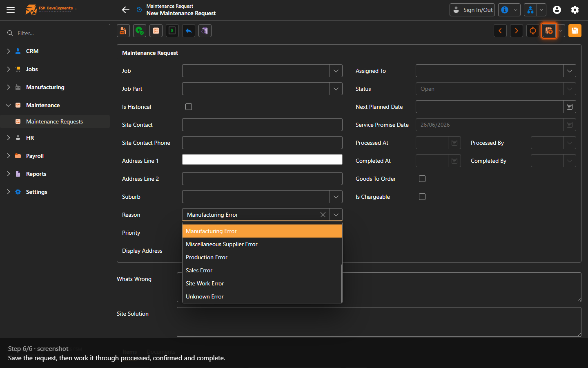
Task: Go back with the header left arrow
Action: pyautogui.click(x=126, y=10)
